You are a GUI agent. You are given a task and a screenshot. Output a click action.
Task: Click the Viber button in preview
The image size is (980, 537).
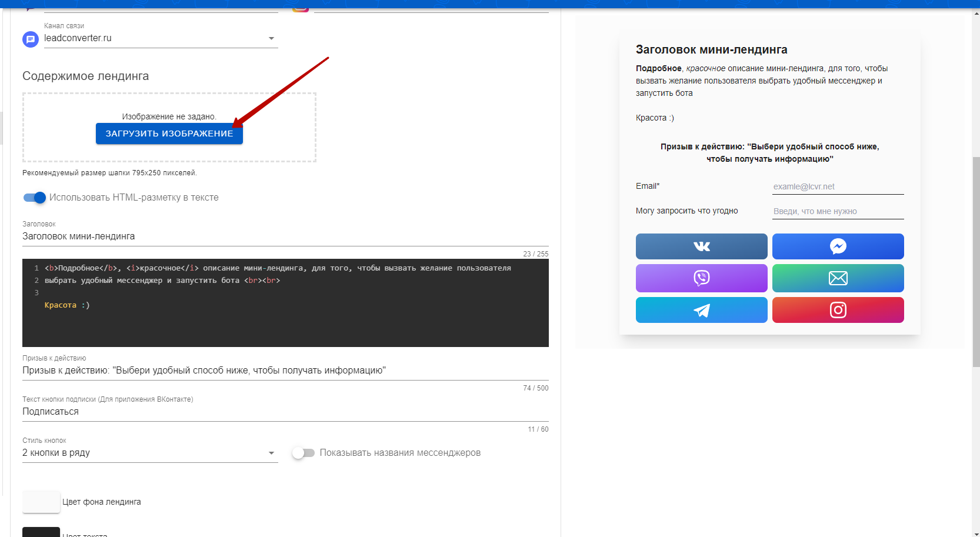coord(701,278)
